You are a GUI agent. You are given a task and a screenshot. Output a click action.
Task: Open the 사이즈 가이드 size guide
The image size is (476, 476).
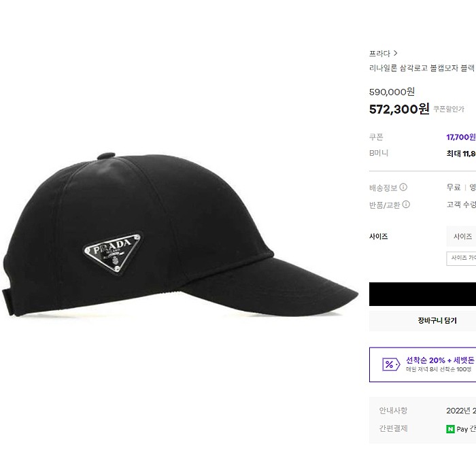[461, 258]
